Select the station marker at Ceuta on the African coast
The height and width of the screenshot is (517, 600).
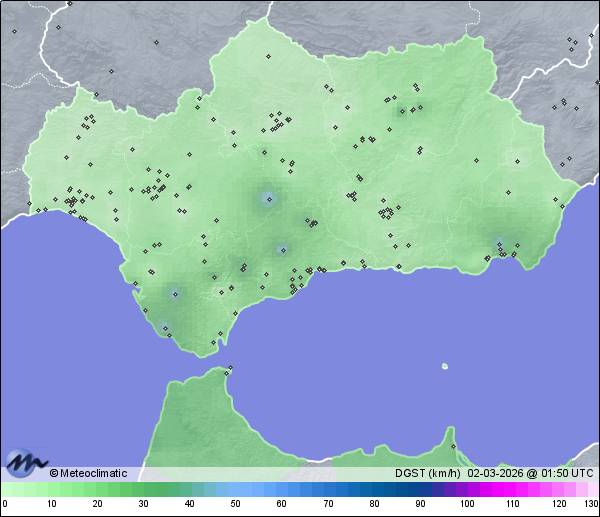pyautogui.click(x=230, y=370)
